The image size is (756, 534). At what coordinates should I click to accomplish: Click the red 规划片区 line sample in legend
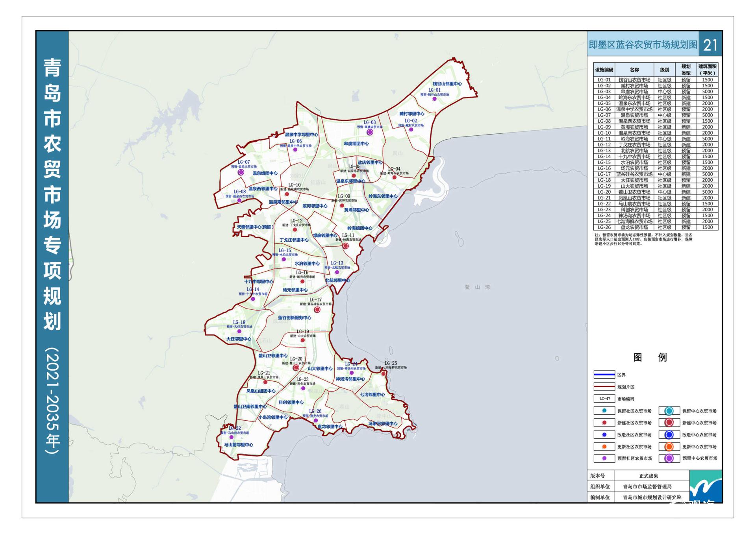(604, 387)
